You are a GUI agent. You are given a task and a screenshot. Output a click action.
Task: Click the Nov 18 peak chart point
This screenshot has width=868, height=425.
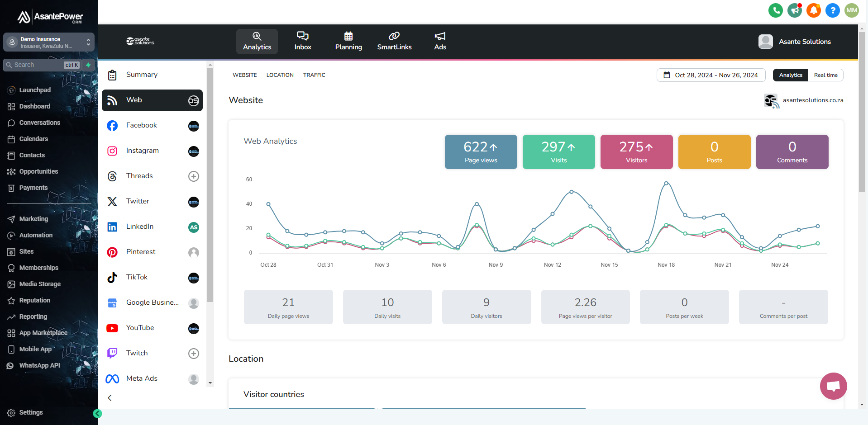(x=666, y=183)
